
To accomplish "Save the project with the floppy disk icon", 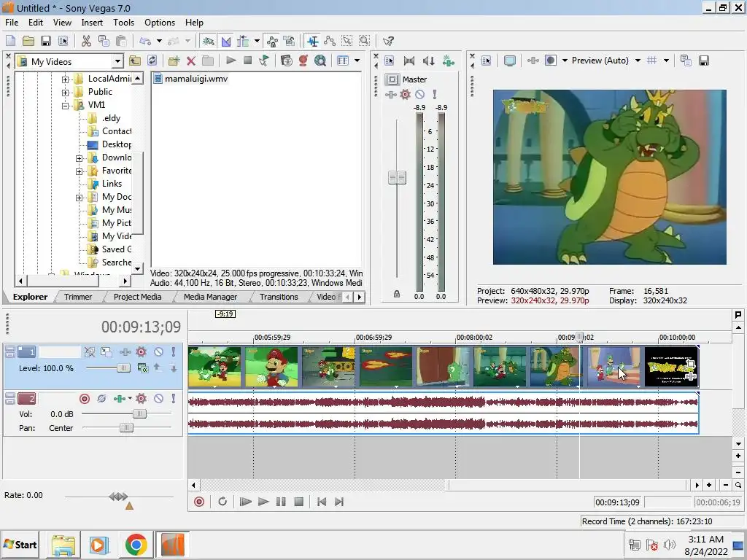I will pos(46,41).
